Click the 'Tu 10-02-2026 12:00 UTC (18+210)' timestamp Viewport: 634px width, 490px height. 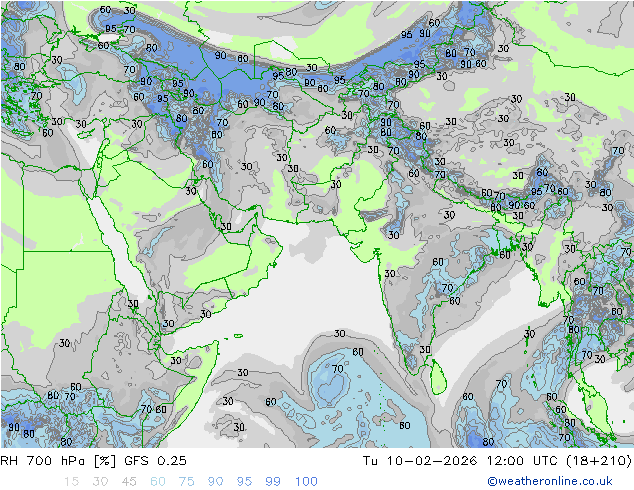tap(497, 460)
